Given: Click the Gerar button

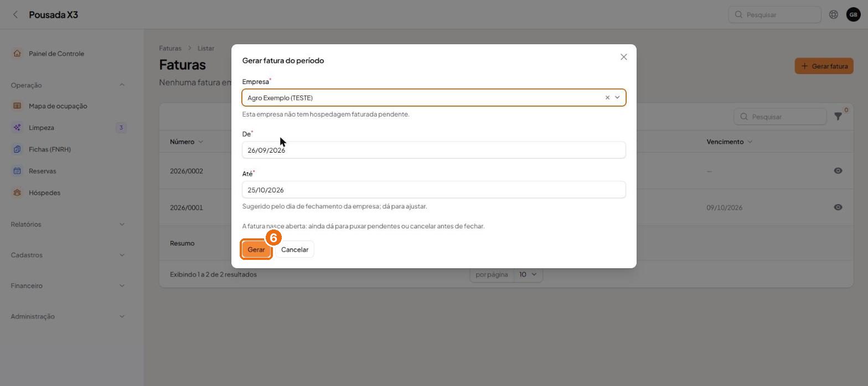Looking at the screenshot, I should [256, 249].
